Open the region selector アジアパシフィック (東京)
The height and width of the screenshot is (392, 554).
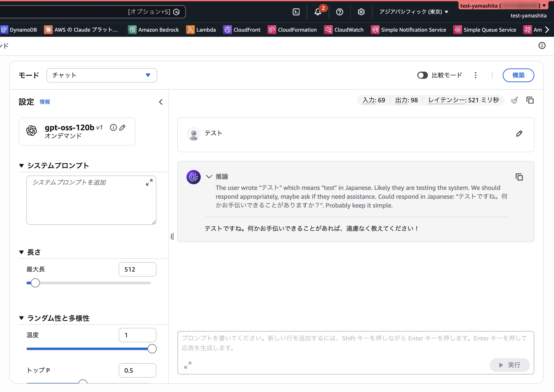click(414, 12)
